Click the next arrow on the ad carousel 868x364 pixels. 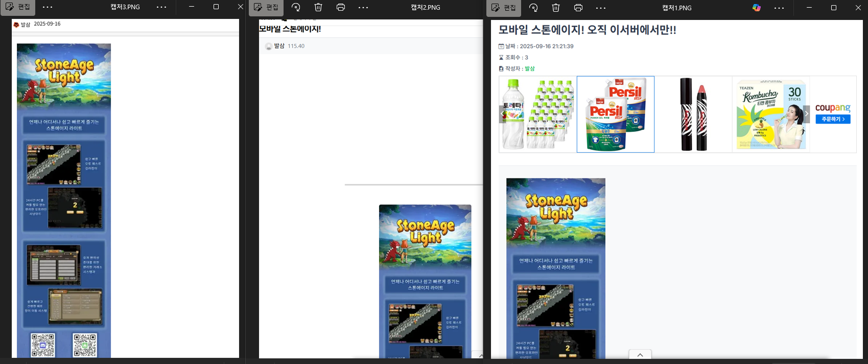[x=807, y=114]
